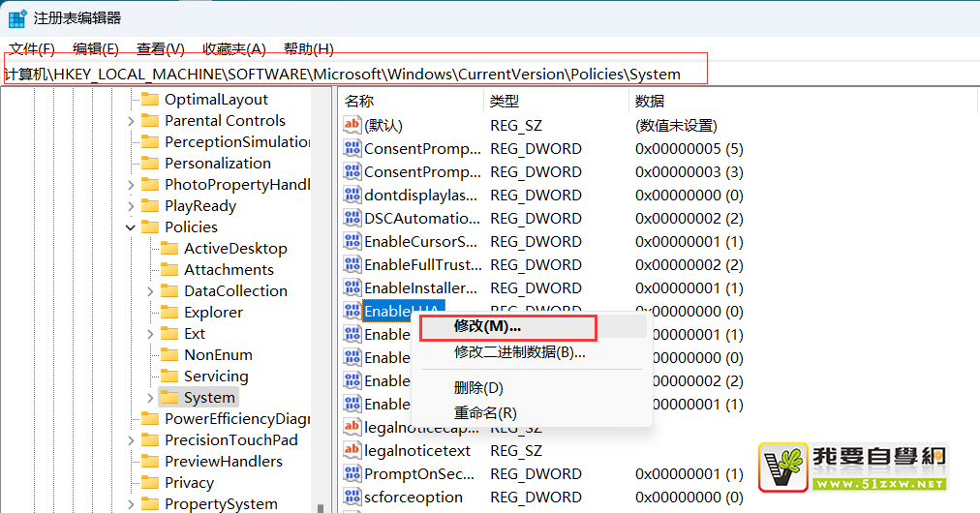
Task: Select 删除(D) in the context menu
Action: click(478, 388)
